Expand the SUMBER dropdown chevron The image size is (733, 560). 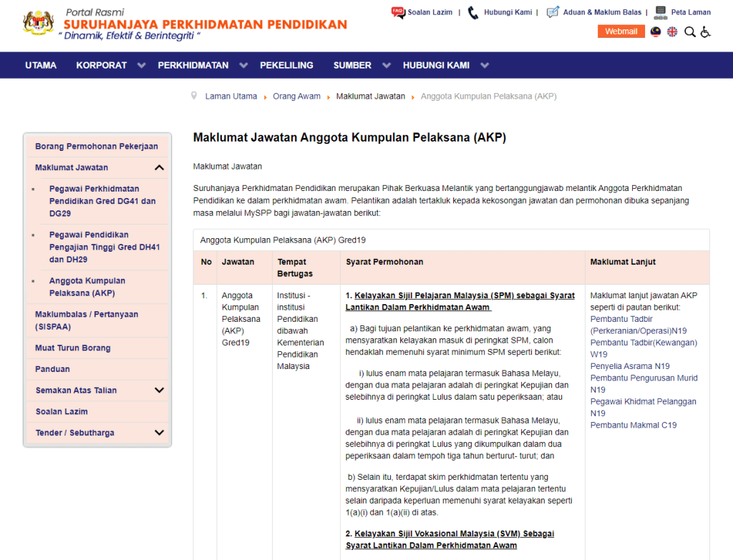coord(386,65)
